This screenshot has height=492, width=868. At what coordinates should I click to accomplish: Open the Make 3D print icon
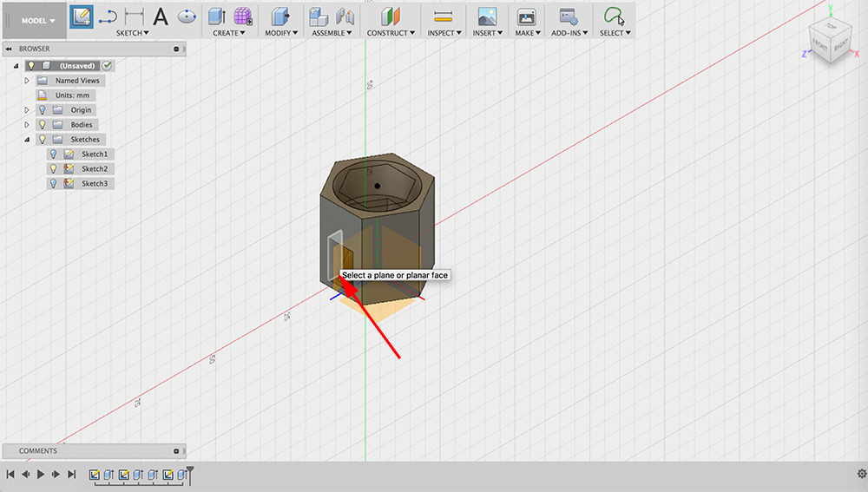click(527, 16)
